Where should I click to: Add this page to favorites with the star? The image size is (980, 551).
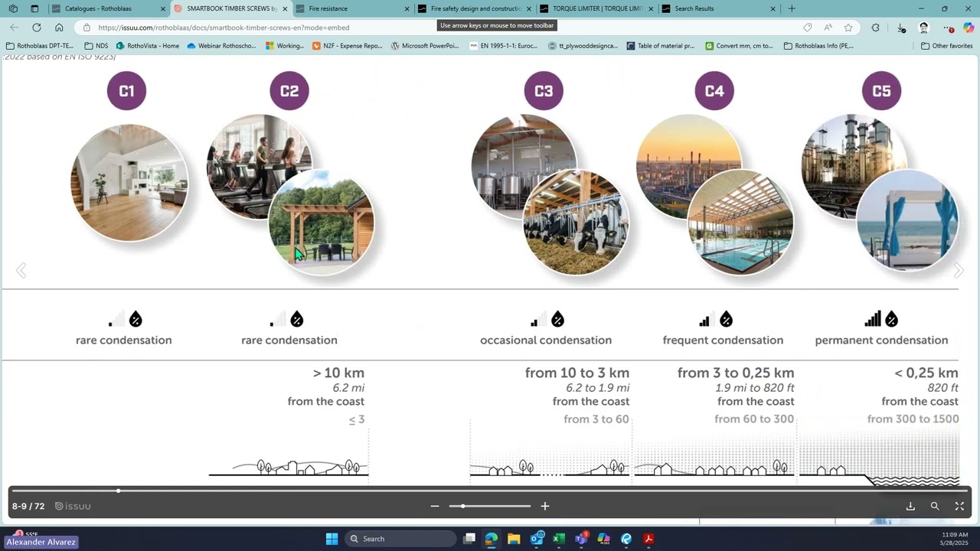[848, 28]
